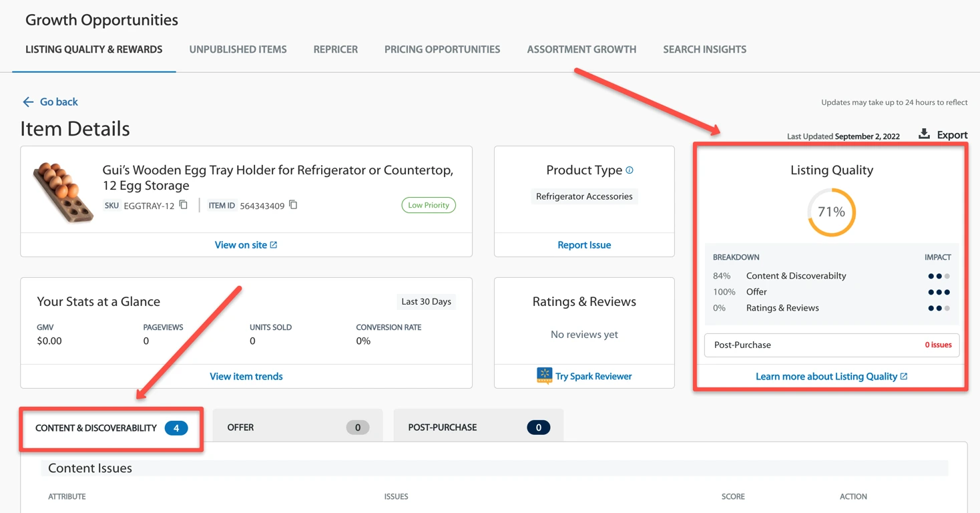Switch to the Offer issues tab

297,427
